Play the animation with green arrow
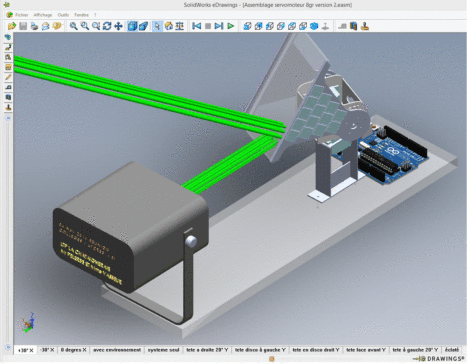 click(230, 26)
